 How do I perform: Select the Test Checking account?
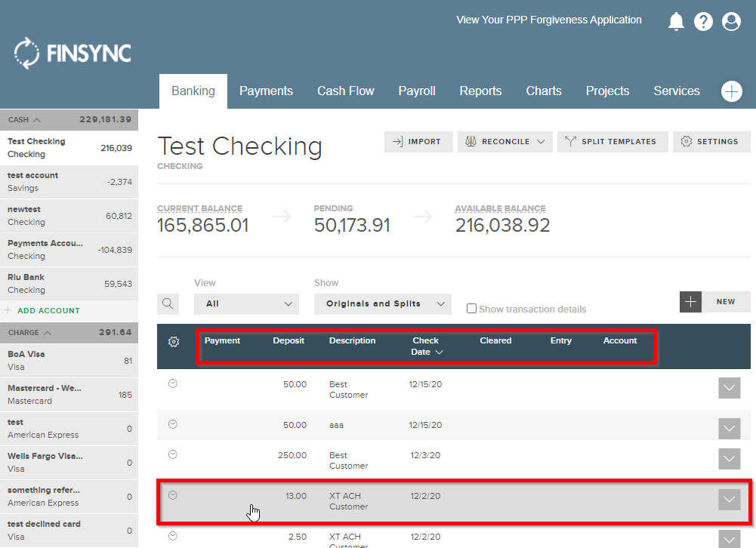69,147
